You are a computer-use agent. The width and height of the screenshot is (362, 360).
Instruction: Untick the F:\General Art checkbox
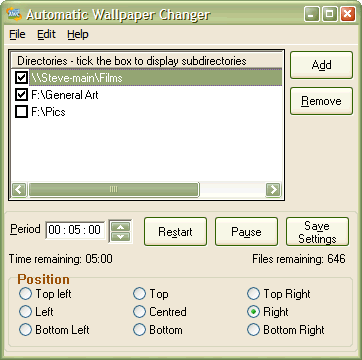pyautogui.click(x=22, y=95)
